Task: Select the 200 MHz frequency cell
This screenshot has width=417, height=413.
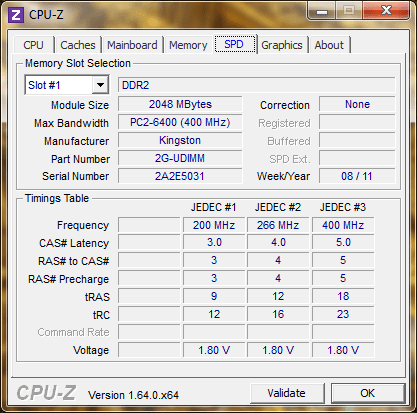Action: point(214,225)
